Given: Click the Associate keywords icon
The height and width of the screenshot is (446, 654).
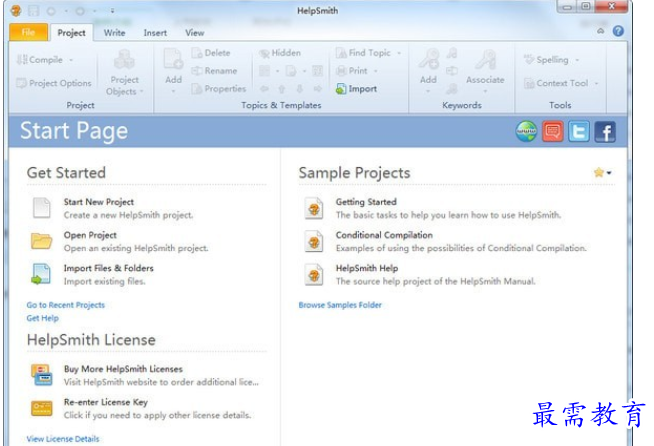Looking at the screenshot, I should pyautogui.click(x=485, y=59).
